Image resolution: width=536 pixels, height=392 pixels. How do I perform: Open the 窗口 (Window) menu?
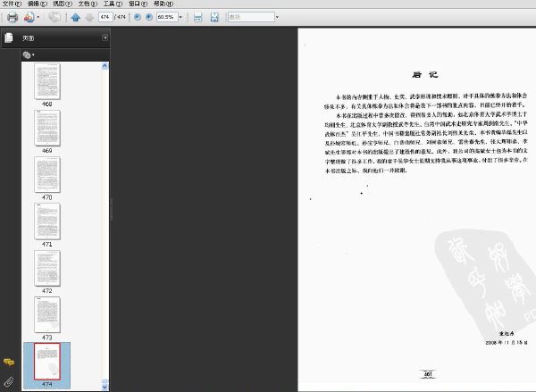tap(138, 4)
